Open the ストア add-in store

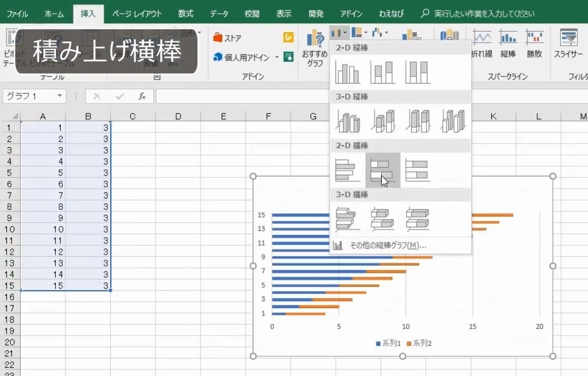227,38
